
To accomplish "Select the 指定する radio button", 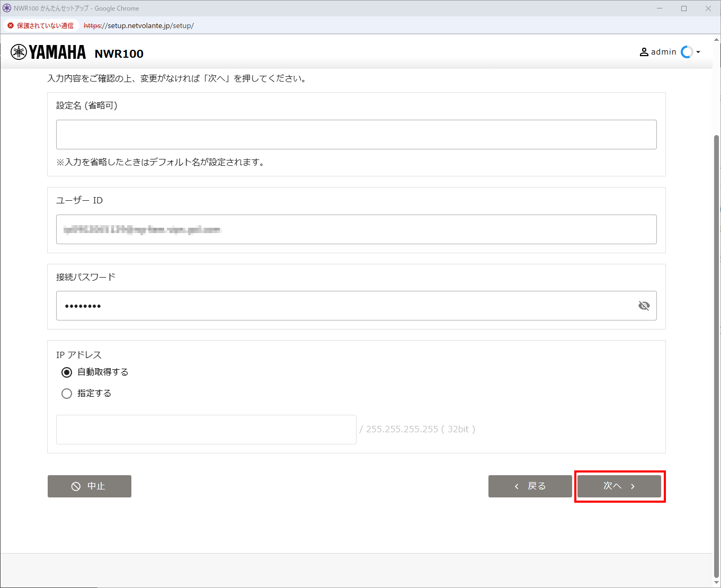I will pos(67,394).
